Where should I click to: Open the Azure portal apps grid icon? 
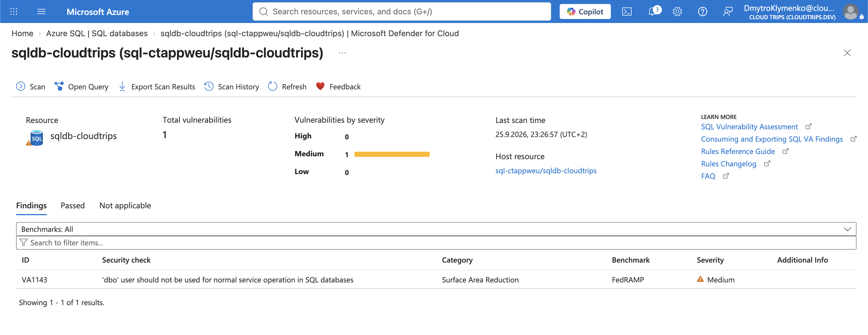pyautogui.click(x=14, y=12)
